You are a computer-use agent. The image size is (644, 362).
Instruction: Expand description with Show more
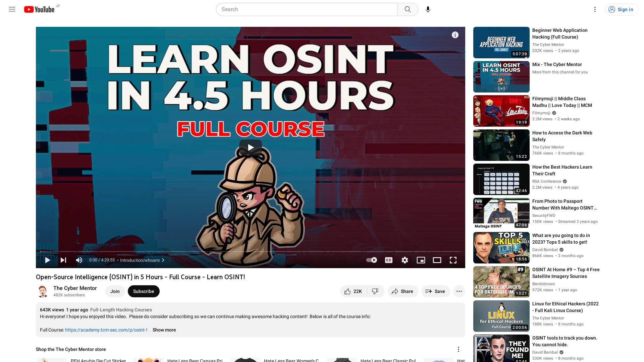164,330
